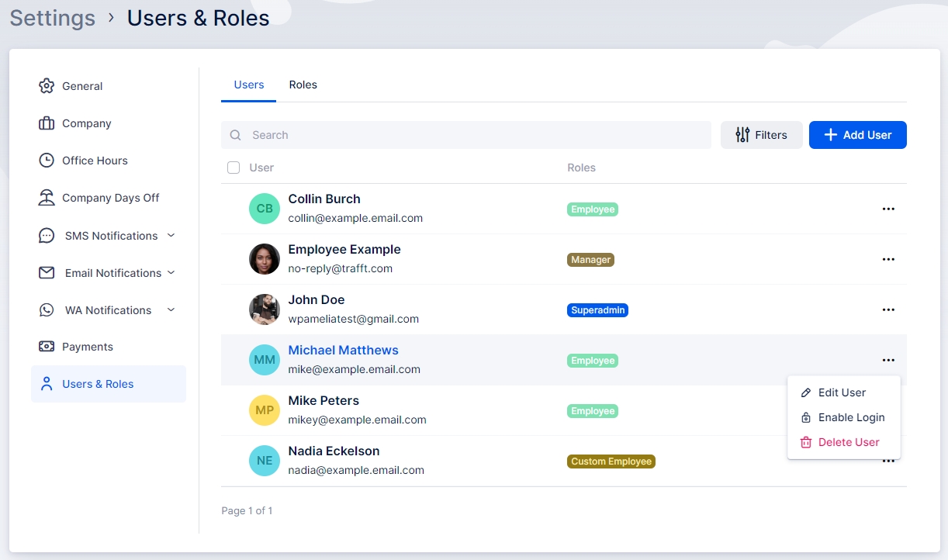Open Michael Matthews name link
Image resolution: width=948 pixels, height=560 pixels.
pyautogui.click(x=343, y=350)
